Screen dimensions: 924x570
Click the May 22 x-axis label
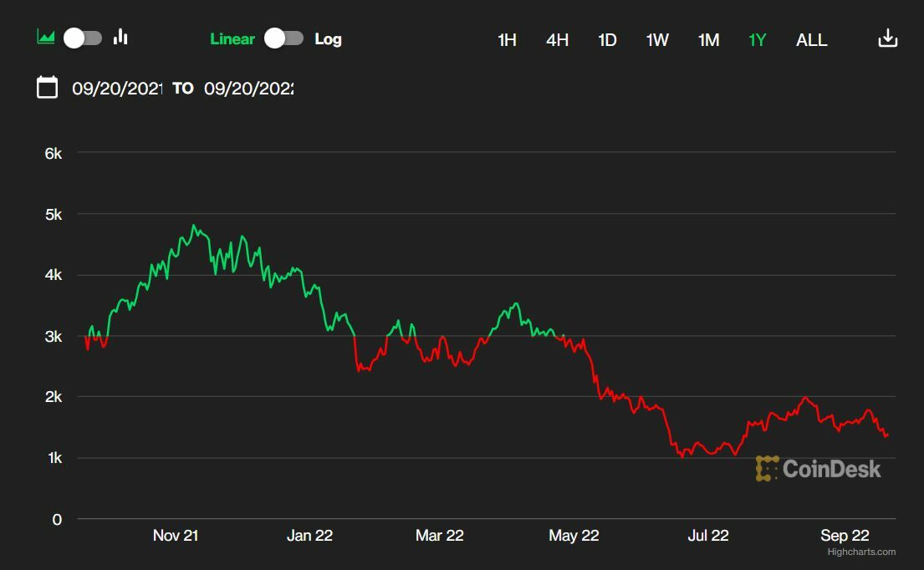point(574,535)
